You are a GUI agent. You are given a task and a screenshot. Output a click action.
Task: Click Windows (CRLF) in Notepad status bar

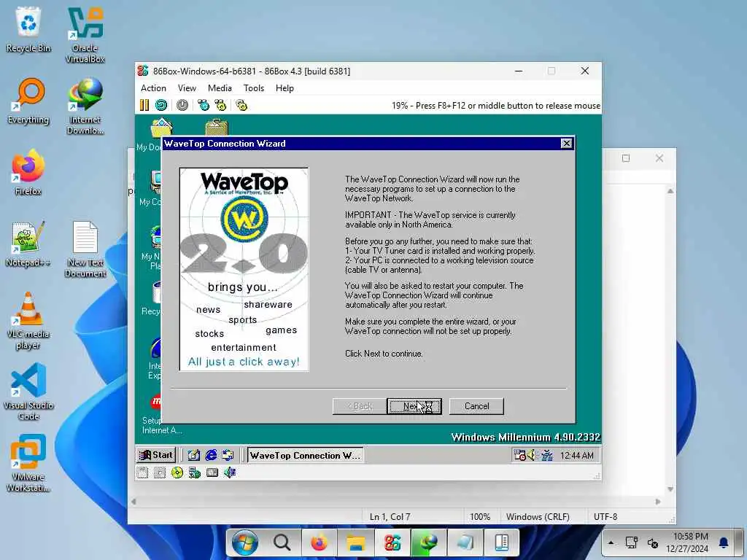pos(538,517)
